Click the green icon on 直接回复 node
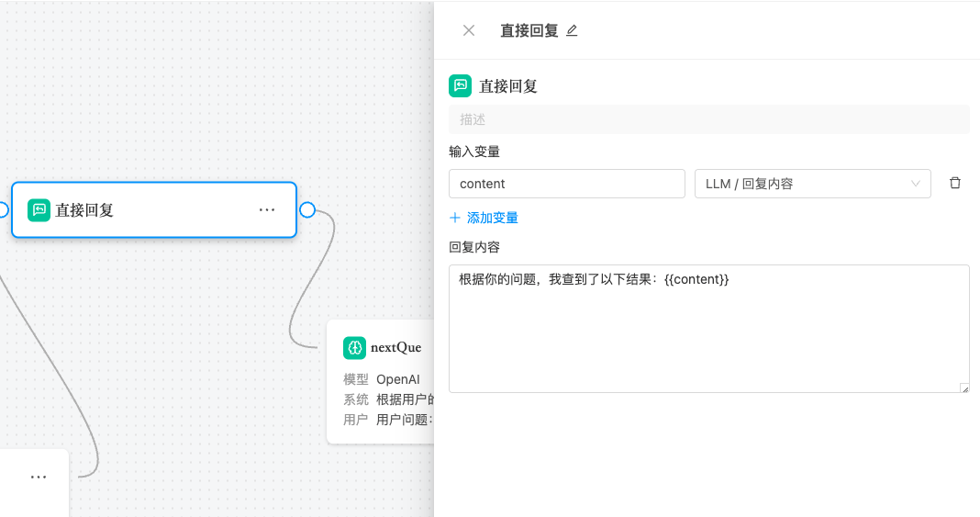The height and width of the screenshot is (517, 980). tap(39, 210)
